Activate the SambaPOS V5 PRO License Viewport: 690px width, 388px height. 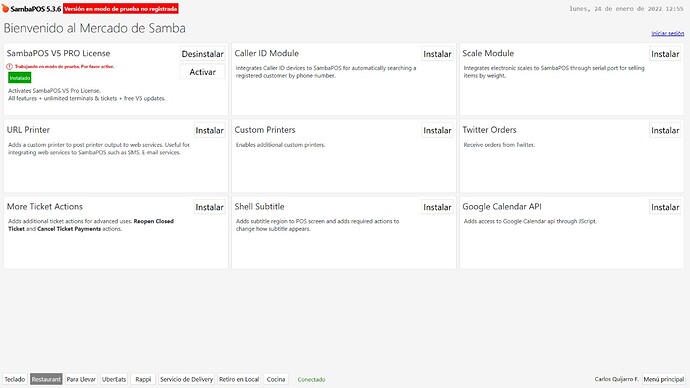click(202, 72)
